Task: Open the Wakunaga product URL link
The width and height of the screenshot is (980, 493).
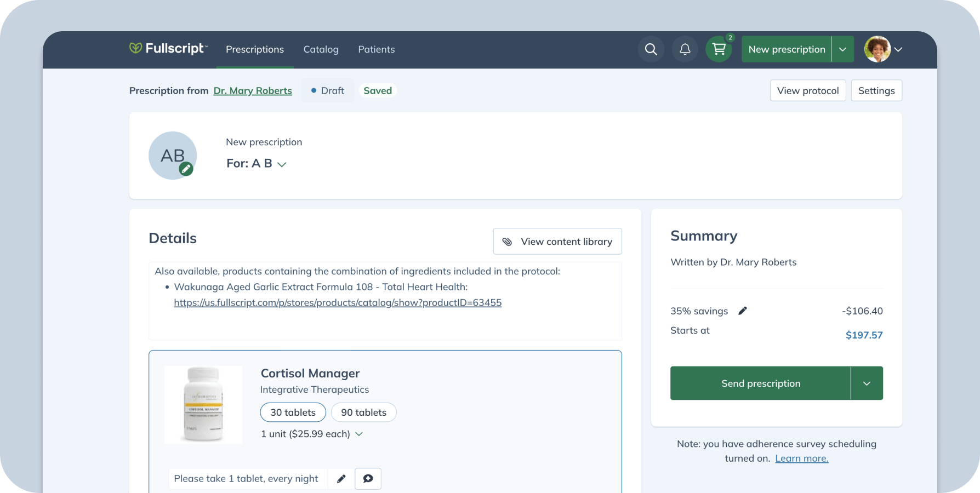Action: pyautogui.click(x=338, y=302)
